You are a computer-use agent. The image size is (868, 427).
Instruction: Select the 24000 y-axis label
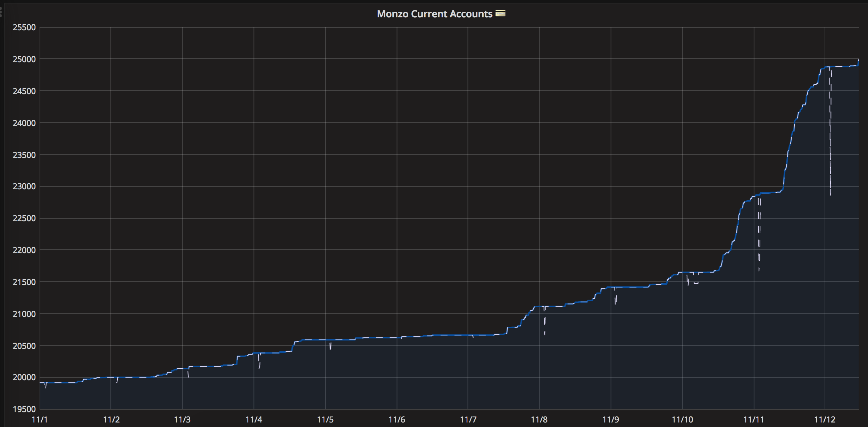coord(24,123)
